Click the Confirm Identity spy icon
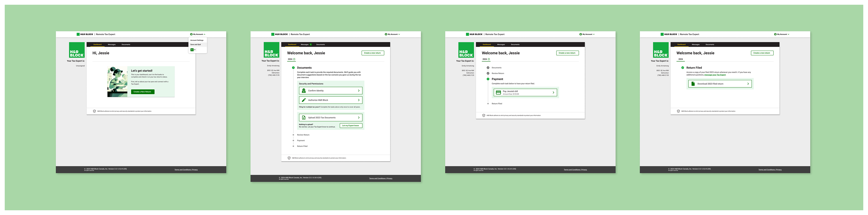 click(304, 91)
